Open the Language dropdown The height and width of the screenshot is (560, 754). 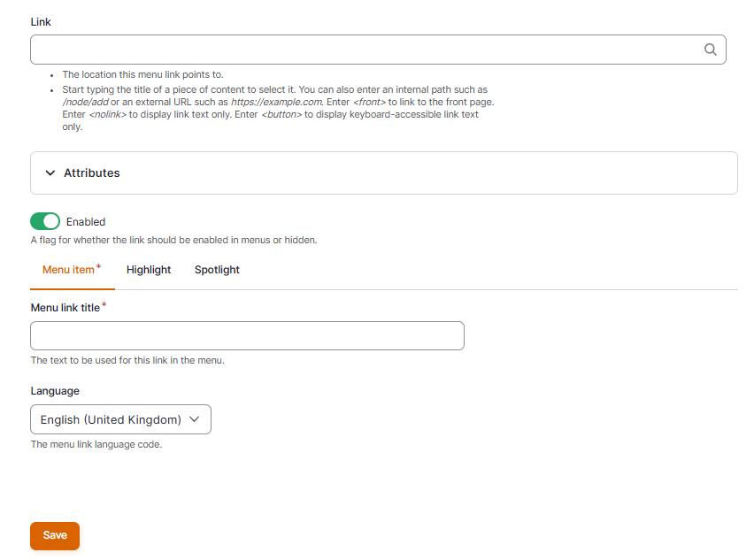(120, 419)
